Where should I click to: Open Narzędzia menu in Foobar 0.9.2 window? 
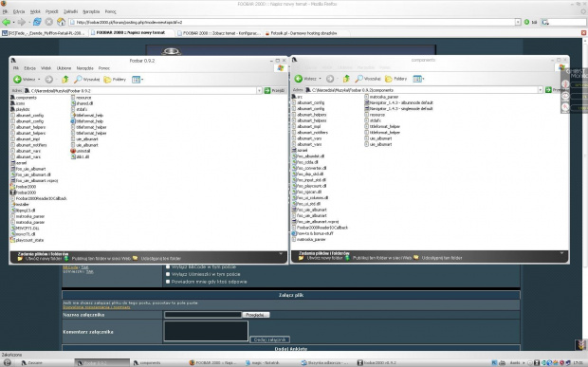[x=84, y=68]
